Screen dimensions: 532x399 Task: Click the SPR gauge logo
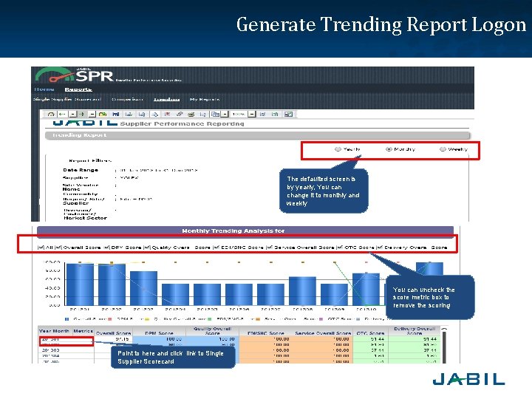click(54, 75)
